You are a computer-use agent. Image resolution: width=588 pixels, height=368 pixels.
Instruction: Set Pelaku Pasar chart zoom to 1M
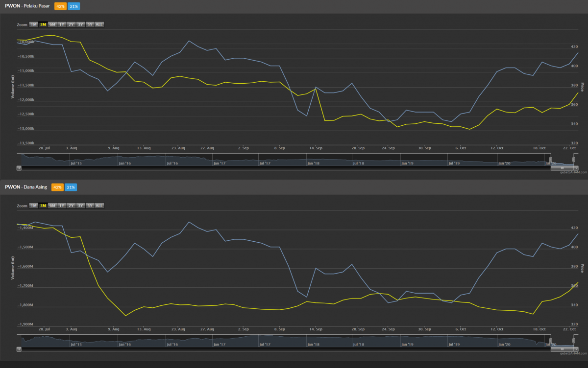(x=33, y=24)
